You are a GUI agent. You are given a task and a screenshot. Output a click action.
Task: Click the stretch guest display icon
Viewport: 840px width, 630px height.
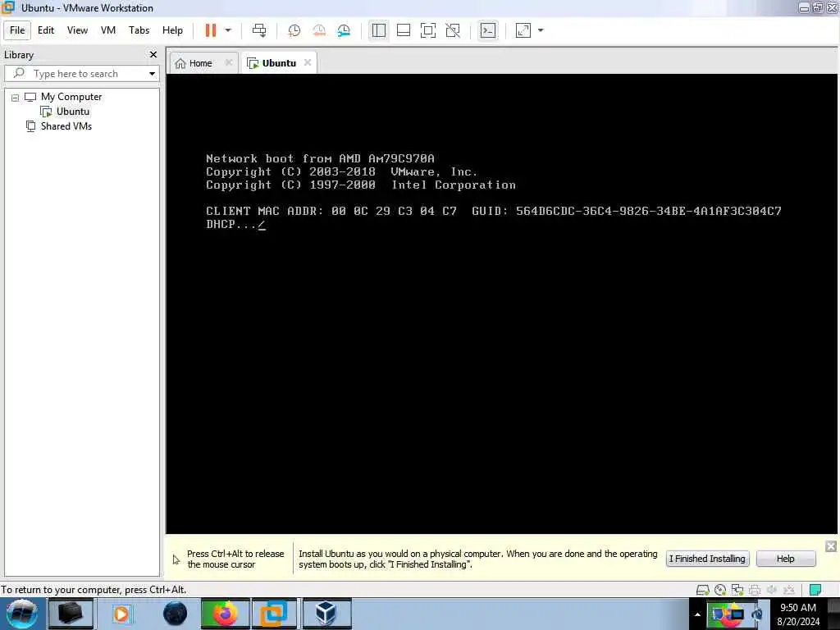point(523,30)
